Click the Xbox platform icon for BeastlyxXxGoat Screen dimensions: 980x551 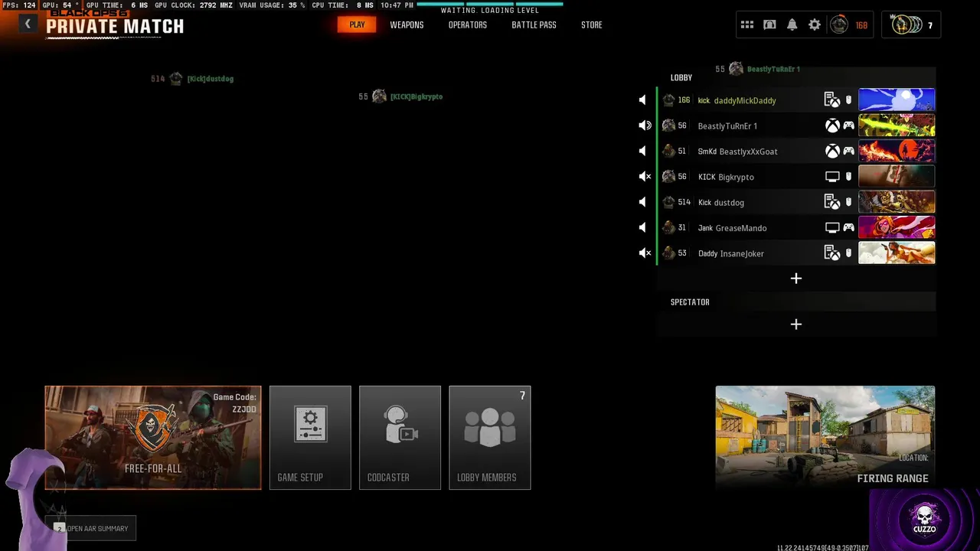(832, 152)
